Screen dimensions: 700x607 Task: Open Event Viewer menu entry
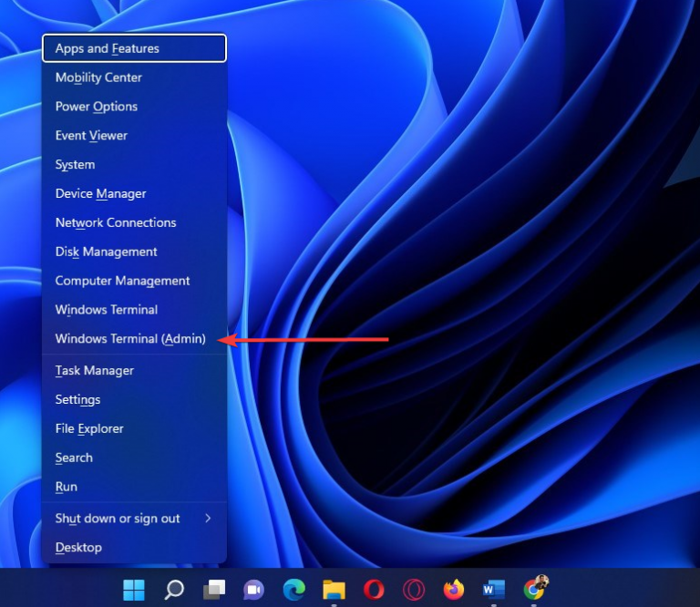click(x=134, y=135)
